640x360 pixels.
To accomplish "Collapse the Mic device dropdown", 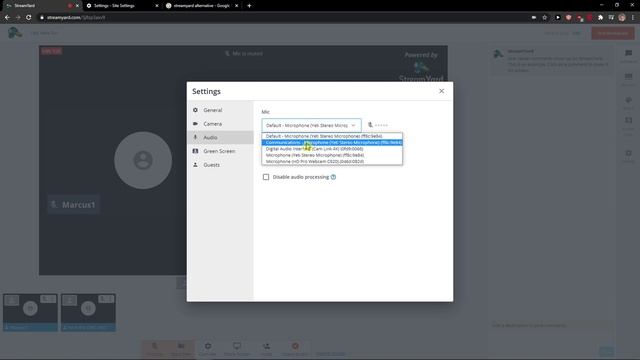I will point(311,125).
